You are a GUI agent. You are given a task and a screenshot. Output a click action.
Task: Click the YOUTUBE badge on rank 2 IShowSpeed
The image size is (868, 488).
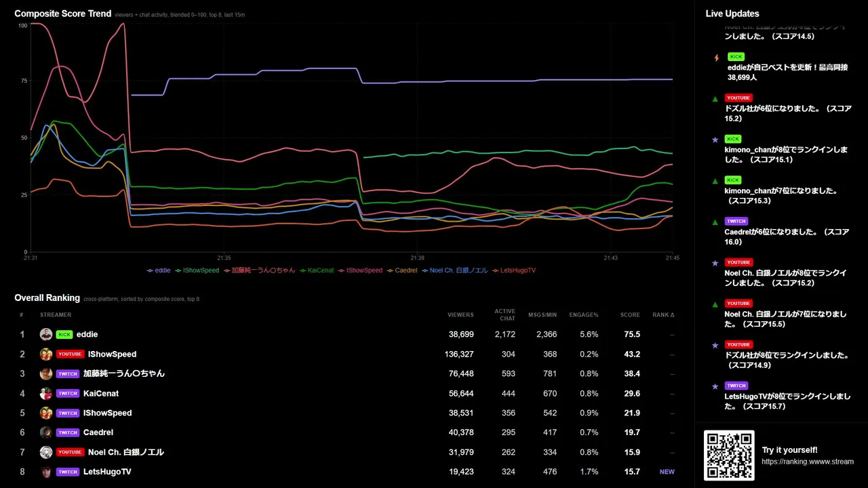[70, 354]
